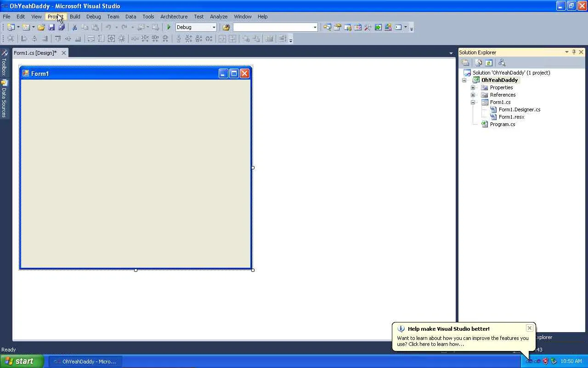588x368 pixels.
Task: Open the Toolbox wrench-and-hammer toolbar icon
Action: click(x=367, y=27)
